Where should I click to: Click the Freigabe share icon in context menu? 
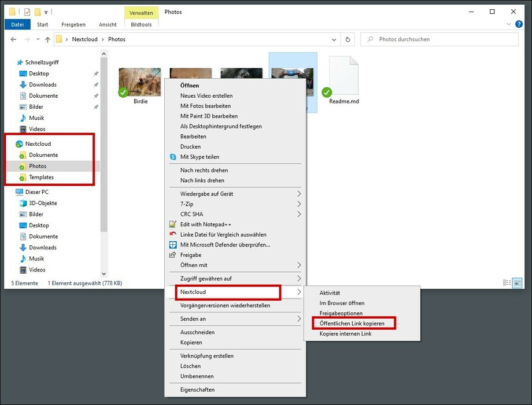[x=172, y=255]
